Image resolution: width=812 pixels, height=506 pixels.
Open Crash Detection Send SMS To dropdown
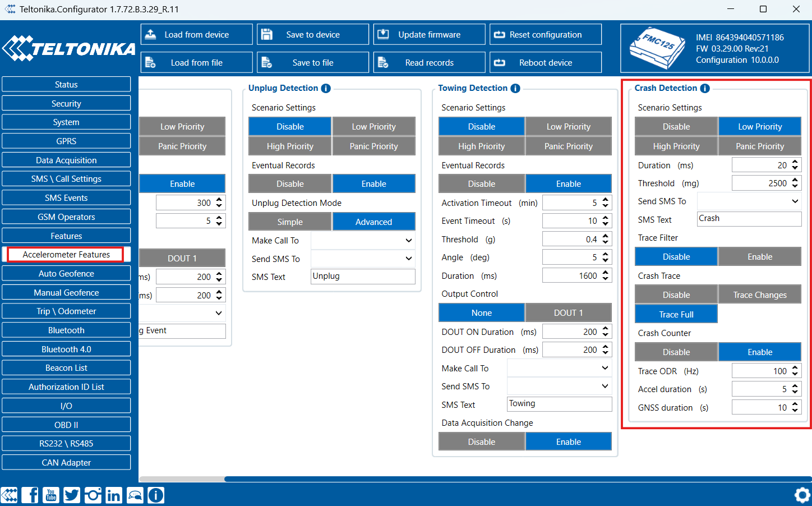point(749,201)
